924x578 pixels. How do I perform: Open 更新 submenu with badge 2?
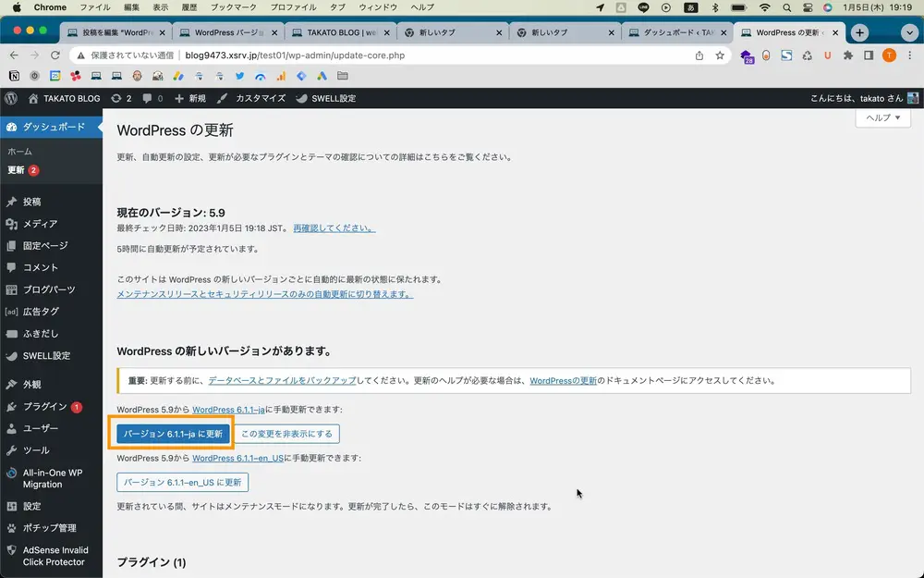click(x=22, y=170)
